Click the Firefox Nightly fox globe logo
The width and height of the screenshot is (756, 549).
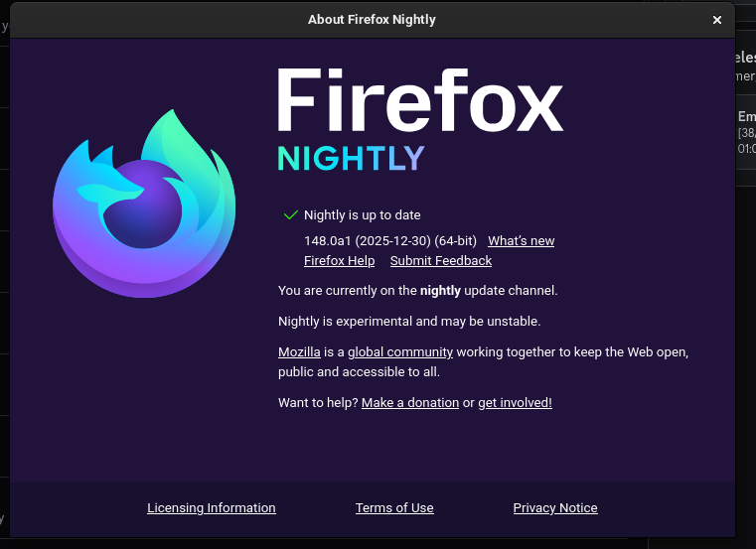[x=144, y=204]
